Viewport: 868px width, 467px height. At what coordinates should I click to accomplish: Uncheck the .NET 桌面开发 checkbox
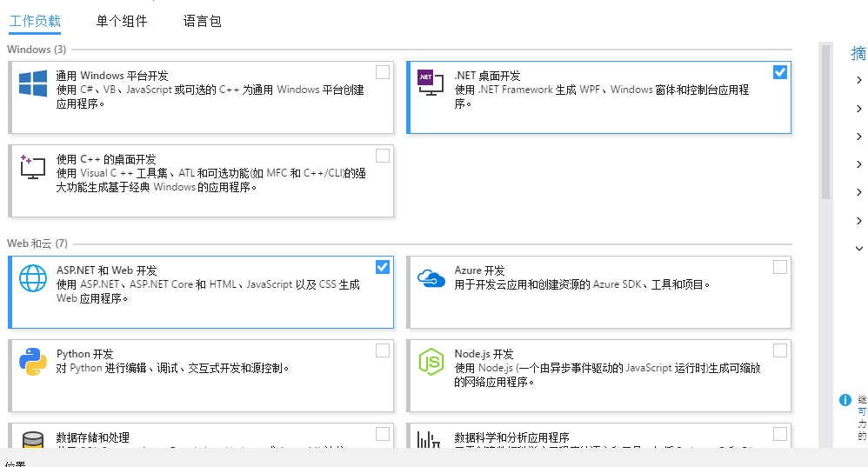tap(780, 72)
